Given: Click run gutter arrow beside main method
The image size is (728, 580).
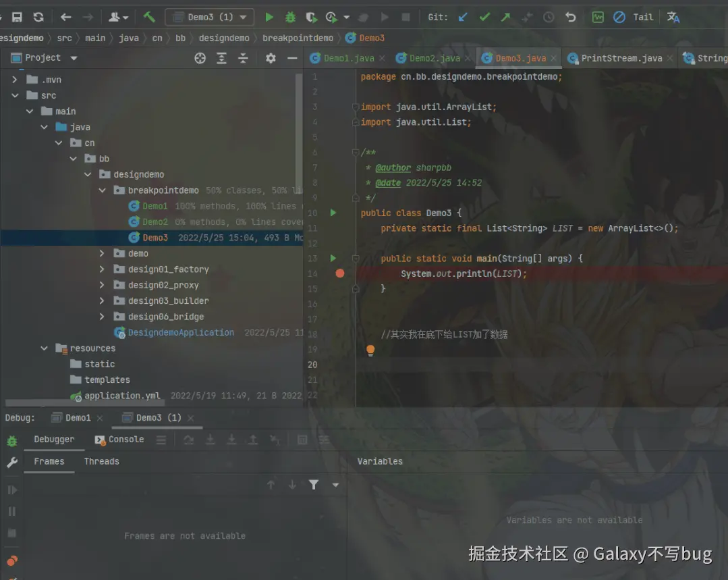Looking at the screenshot, I should click(333, 258).
